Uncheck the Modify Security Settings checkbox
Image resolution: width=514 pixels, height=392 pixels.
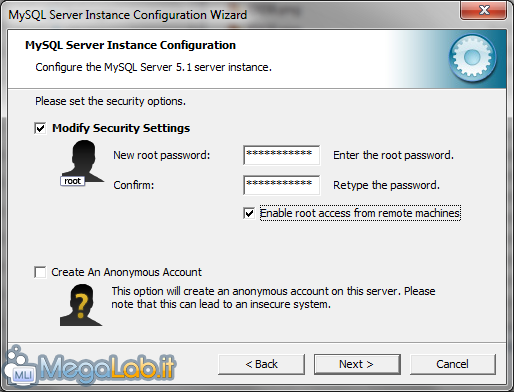(40, 128)
